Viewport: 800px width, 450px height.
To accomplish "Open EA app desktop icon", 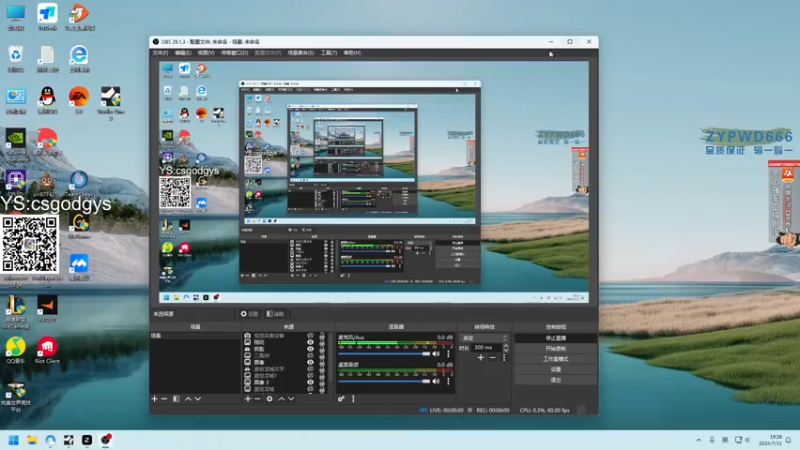I will 79,99.
